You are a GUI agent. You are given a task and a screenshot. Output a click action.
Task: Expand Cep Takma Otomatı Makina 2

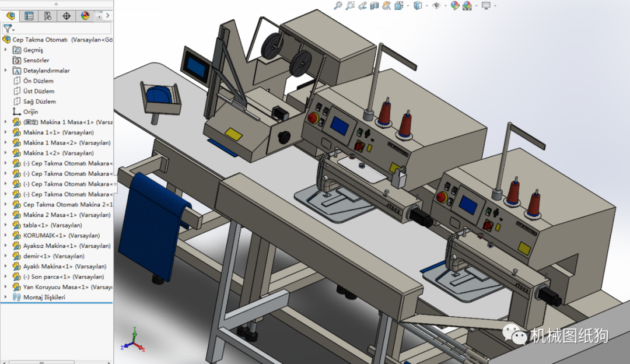(5, 205)
